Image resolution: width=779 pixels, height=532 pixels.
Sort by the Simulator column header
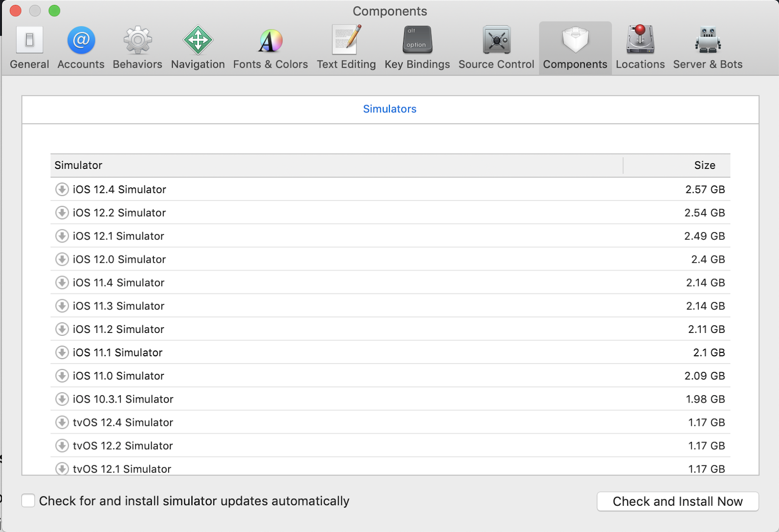336,165
